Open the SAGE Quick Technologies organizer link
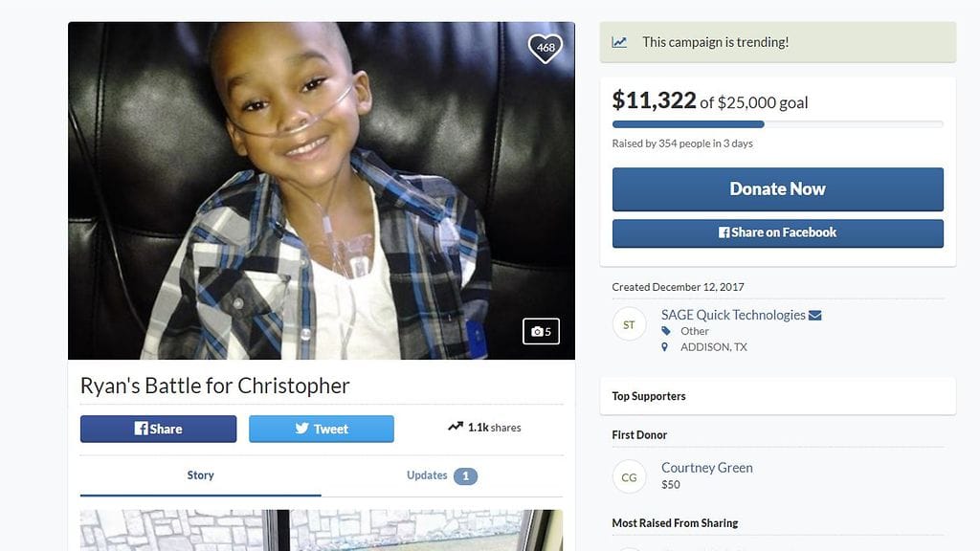The image size is (980, 551). [733, 315]
